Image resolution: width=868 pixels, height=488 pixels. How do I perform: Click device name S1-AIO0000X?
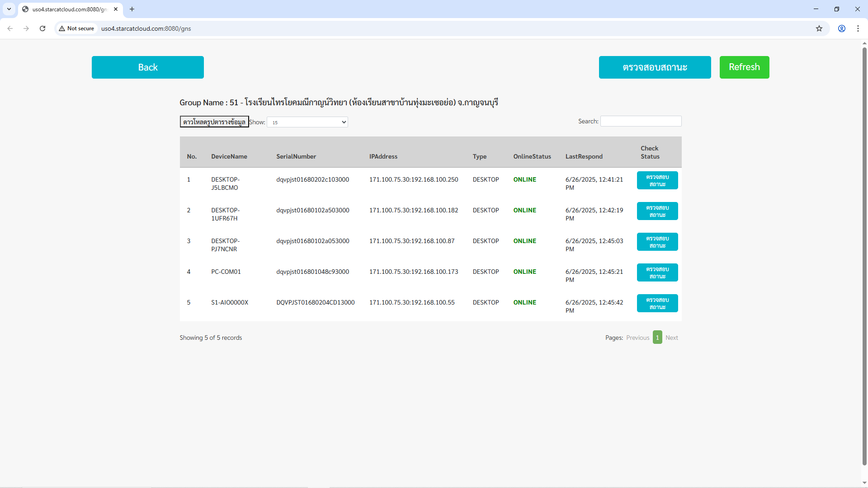[x=230, y=302]
